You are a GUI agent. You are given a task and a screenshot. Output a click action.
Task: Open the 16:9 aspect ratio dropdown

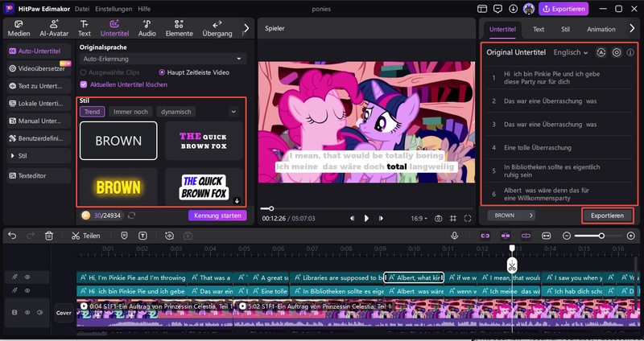(x=419, y=218)
